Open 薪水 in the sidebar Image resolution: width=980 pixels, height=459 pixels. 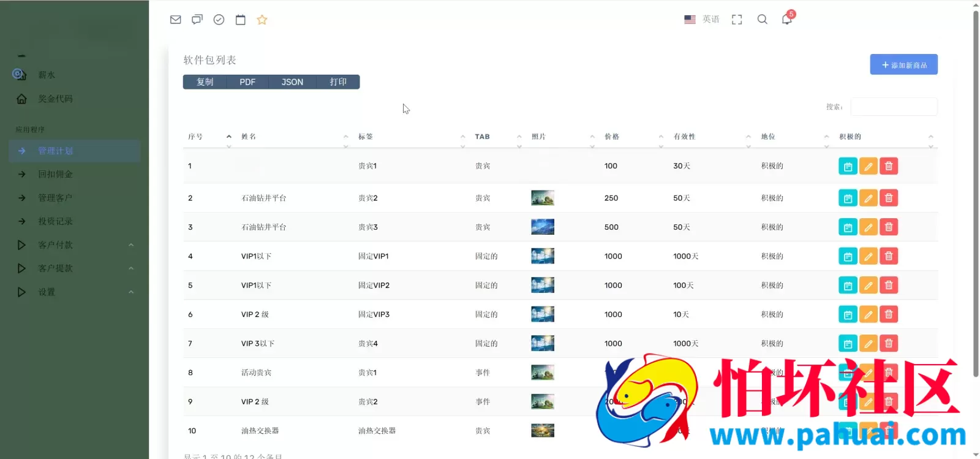pos(47,75)
